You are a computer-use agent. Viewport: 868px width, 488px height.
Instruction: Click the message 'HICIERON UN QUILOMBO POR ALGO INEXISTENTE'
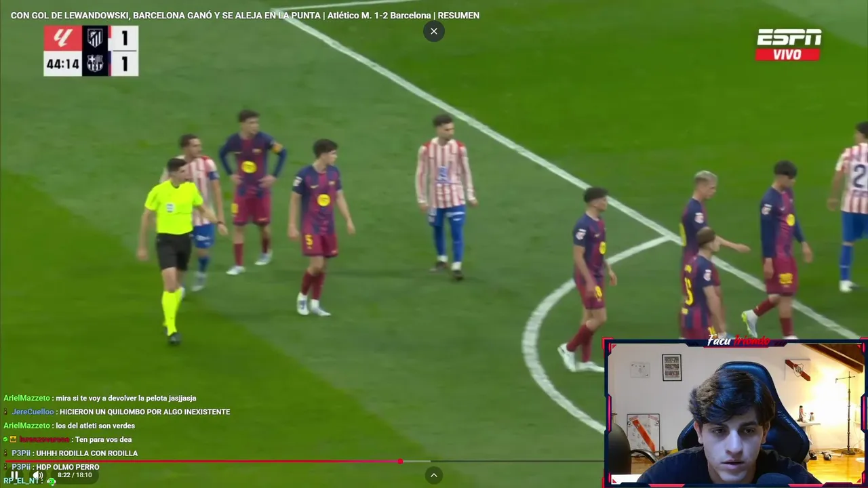pos(144,412)
